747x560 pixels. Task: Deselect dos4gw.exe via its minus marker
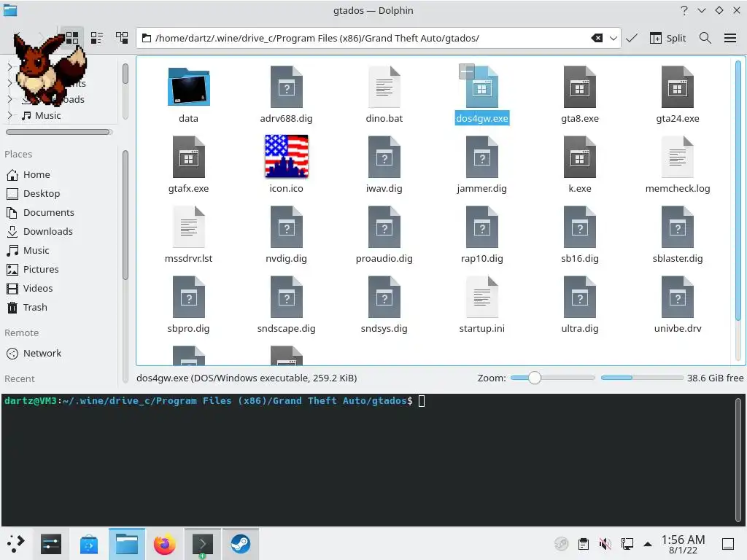pos(467,71)
